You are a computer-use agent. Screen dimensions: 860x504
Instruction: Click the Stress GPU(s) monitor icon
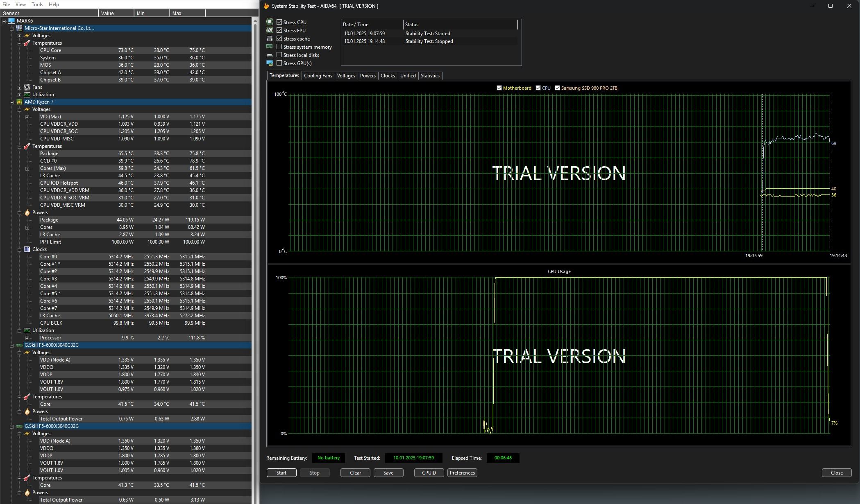(x=270, y=63)
